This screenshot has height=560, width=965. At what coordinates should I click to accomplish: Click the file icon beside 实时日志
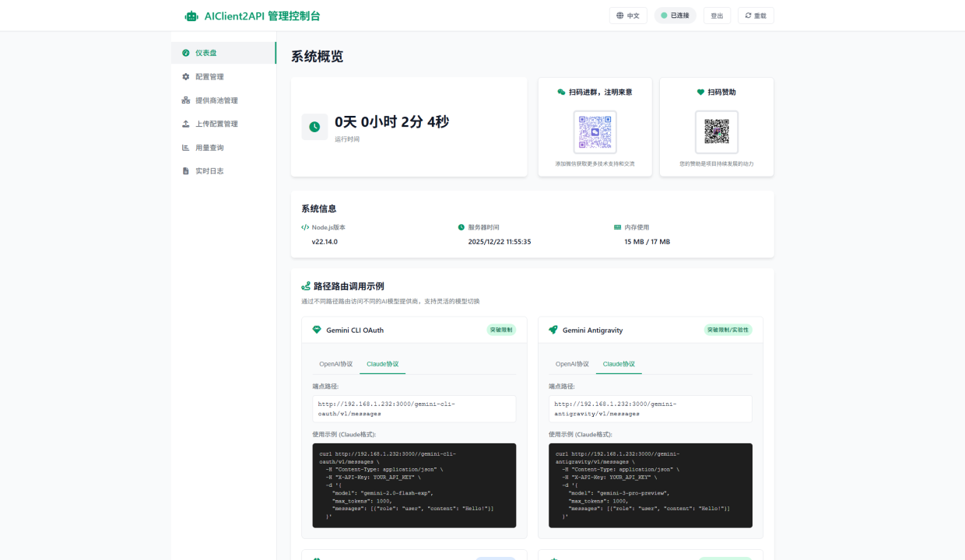186,170
